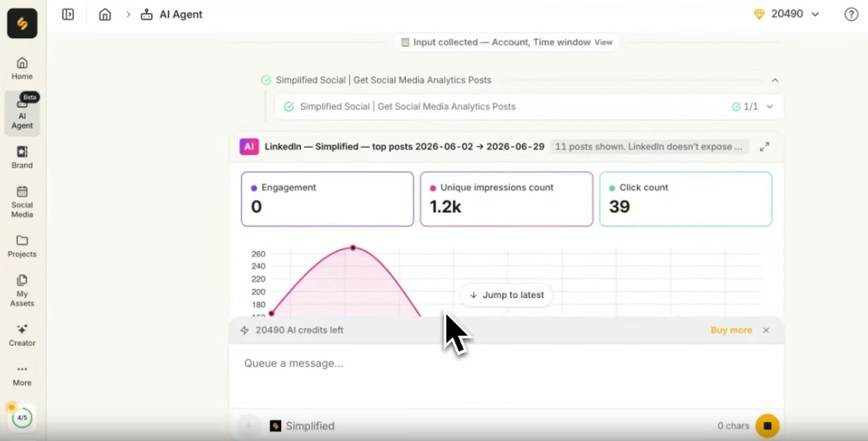This screenshot has height=441, width=868.
Task: Click the plus attachment button
Action: pos(249,426)
